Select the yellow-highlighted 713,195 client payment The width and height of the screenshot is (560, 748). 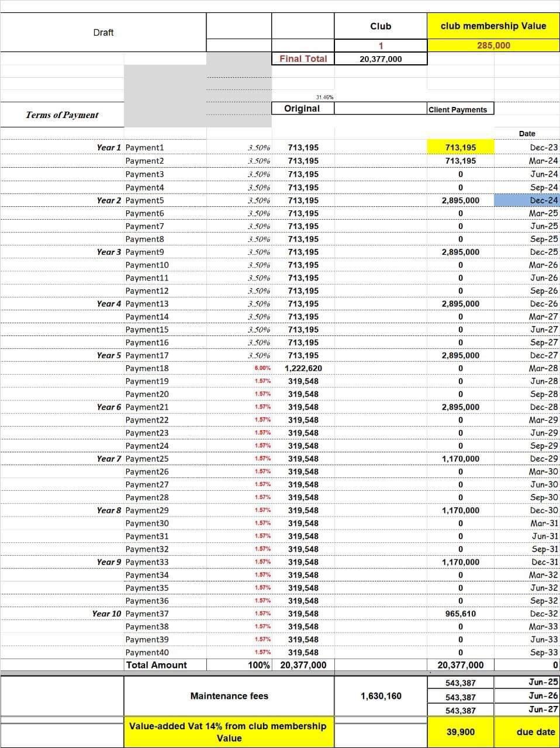[x=460, y=148]
